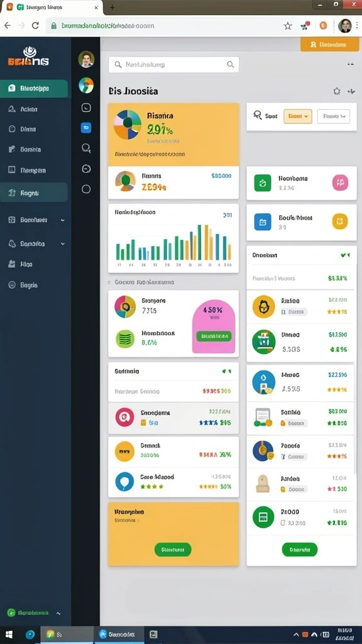
Task: Click the green square icon in the right-hand card
Action: [263, 183]
